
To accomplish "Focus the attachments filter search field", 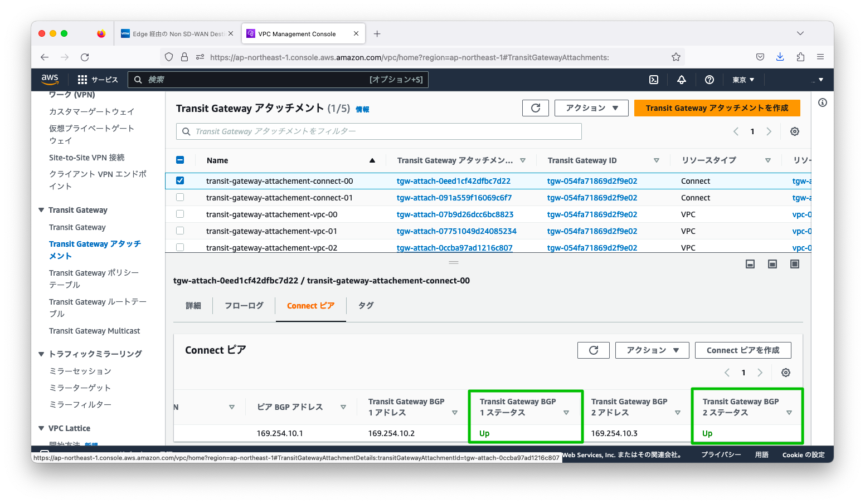I will (379, 131).
